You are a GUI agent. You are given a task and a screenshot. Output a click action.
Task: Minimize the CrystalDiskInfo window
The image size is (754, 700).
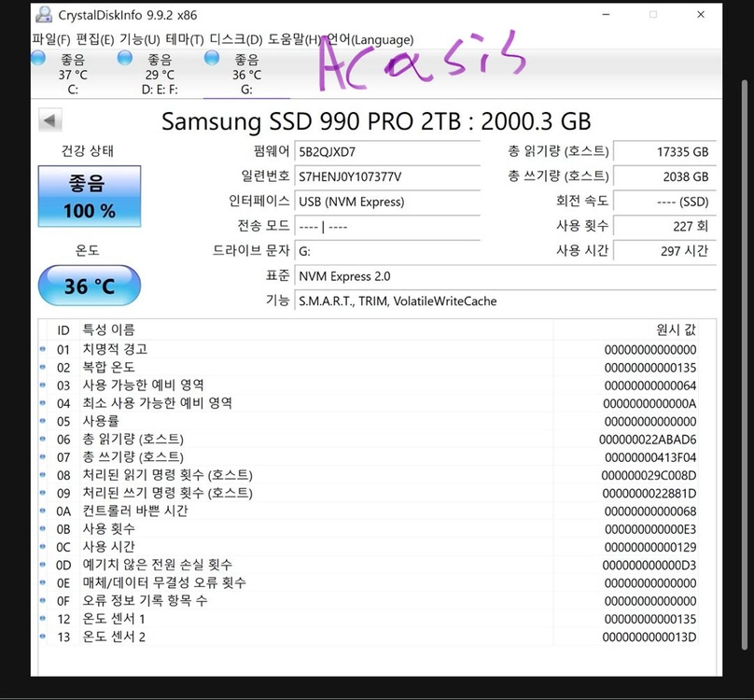(606, 14)
